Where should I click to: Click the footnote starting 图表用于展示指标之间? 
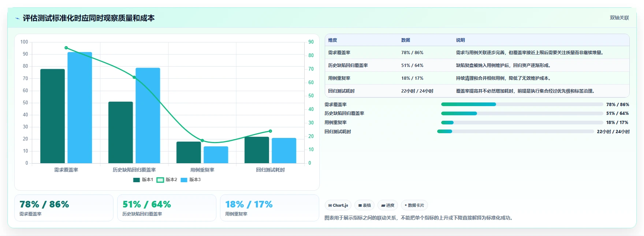[420, 218]
